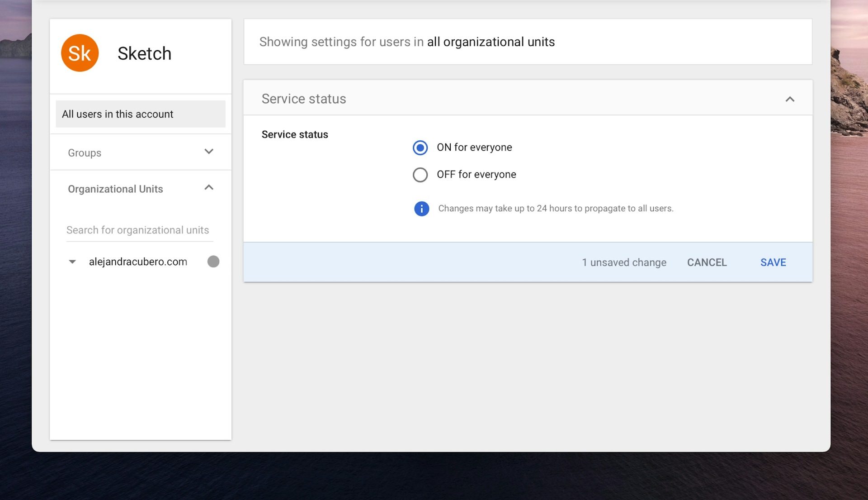This screenshot has width=868, height=500.
Task: Click the Groups section expand arrow
Action: 209,151
